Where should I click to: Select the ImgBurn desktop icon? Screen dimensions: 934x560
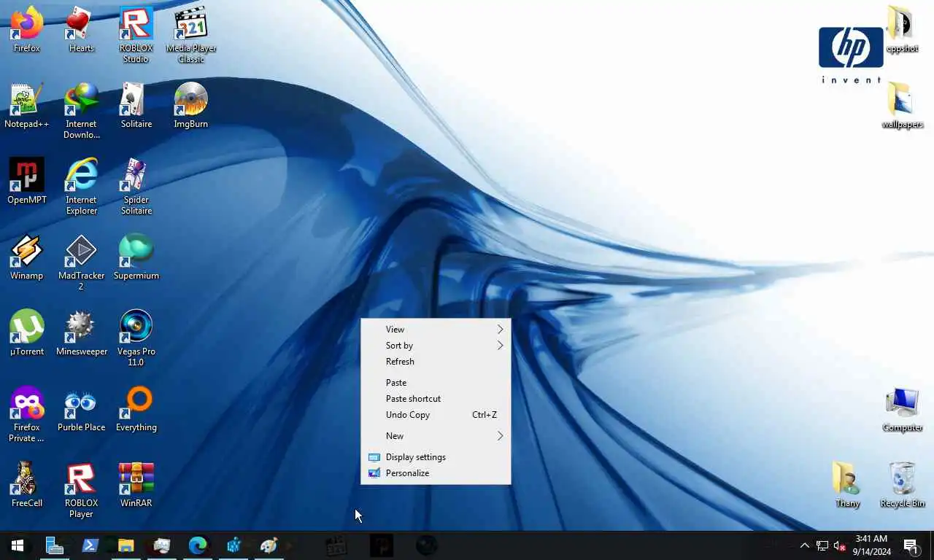(x=191, y=106)
